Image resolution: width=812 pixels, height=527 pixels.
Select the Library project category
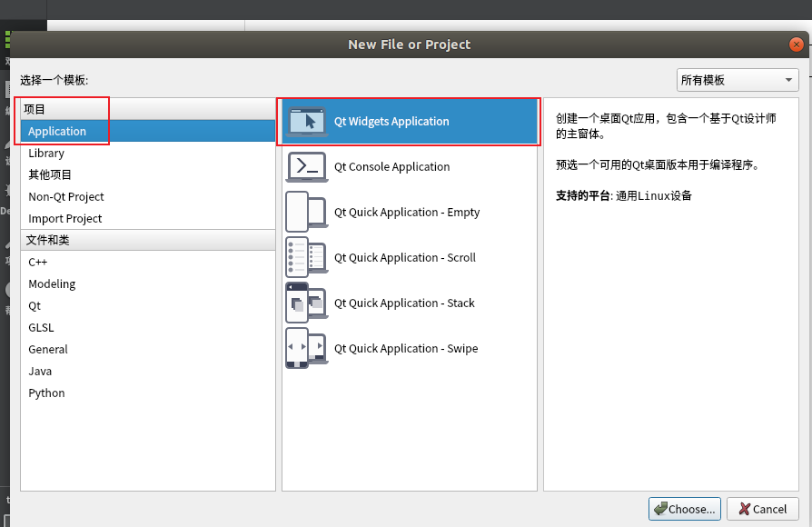click(148, 153)
